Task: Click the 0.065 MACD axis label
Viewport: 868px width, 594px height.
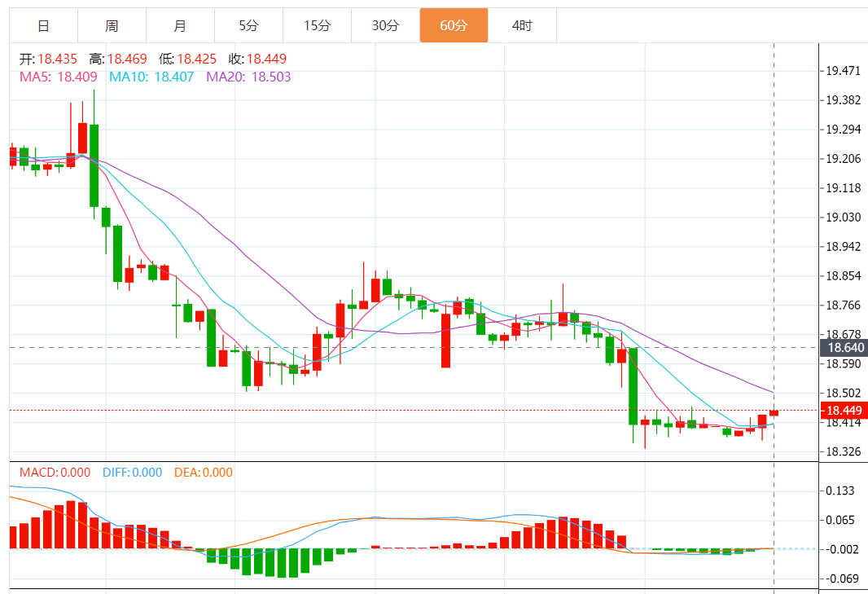Action: point(840,520)
